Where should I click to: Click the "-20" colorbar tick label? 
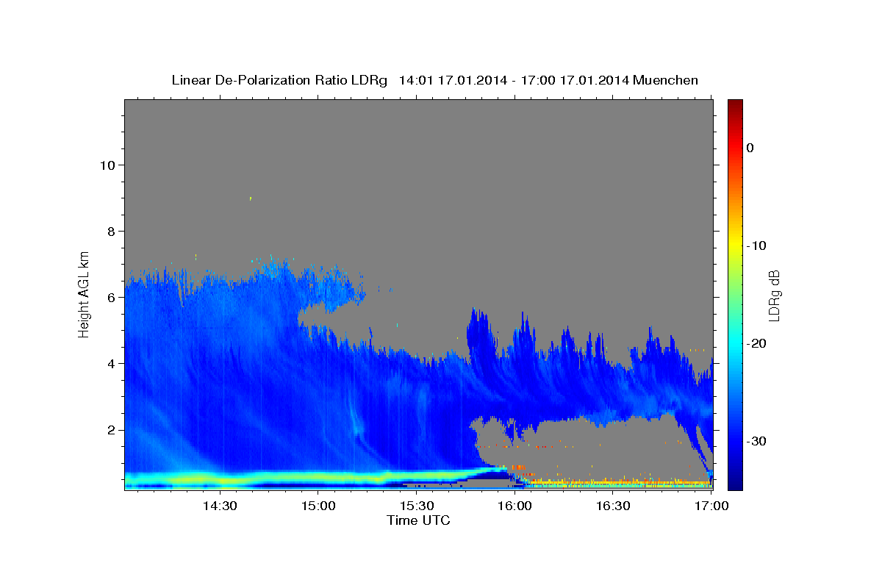[x=757, y=343]
